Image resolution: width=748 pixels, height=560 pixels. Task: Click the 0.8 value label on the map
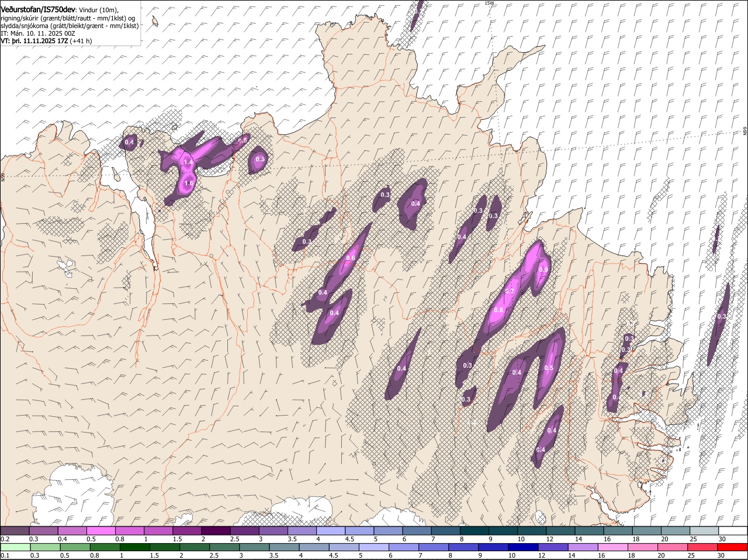tap(498, 310)
